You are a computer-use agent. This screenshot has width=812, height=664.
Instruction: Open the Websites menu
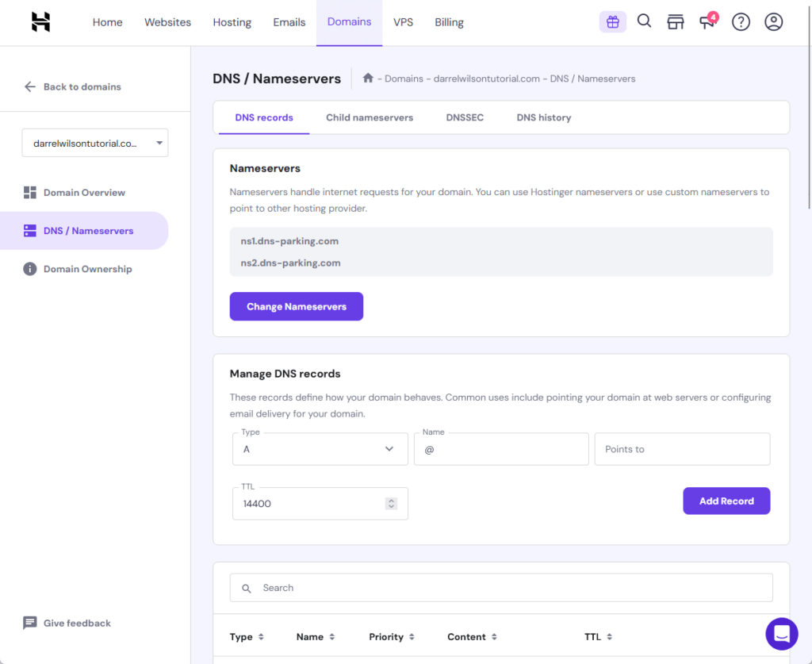(x=168, y=22)
